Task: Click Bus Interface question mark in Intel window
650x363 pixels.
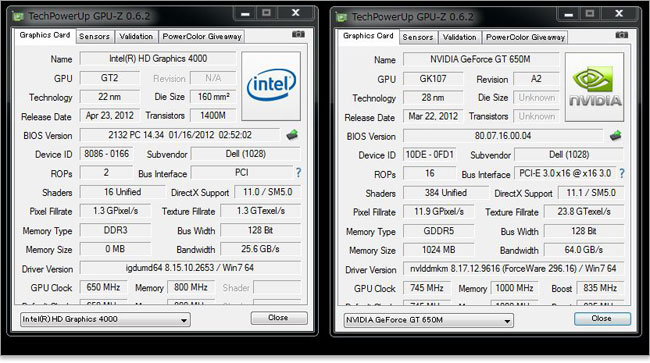Action: tap(298, 172)
